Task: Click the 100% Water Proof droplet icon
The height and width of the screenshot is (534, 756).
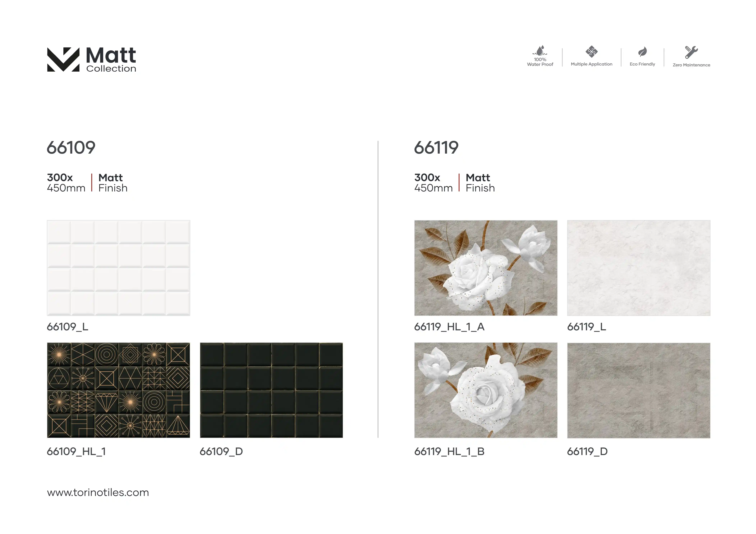Action: tap(540, 51)
